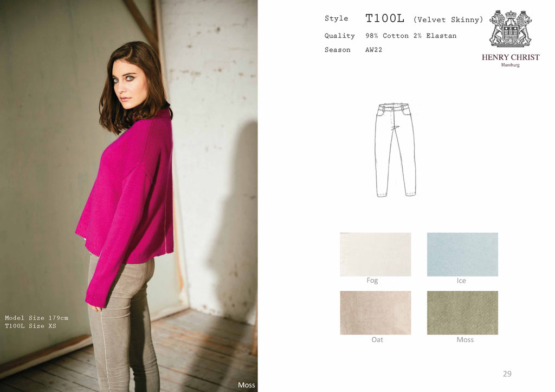Click the Ice label under swatch
Screen dimensions: 555x392
(461, 280)
